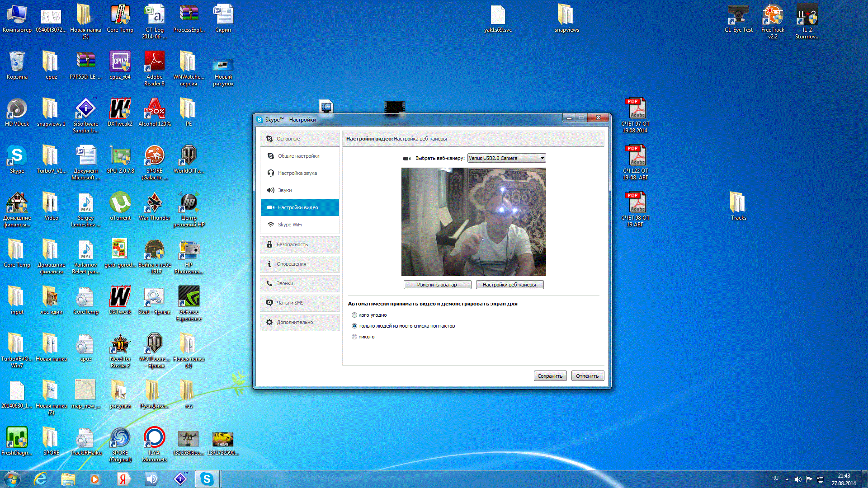
Task: Open the Skype desktop shortcut
Action: 17,160
